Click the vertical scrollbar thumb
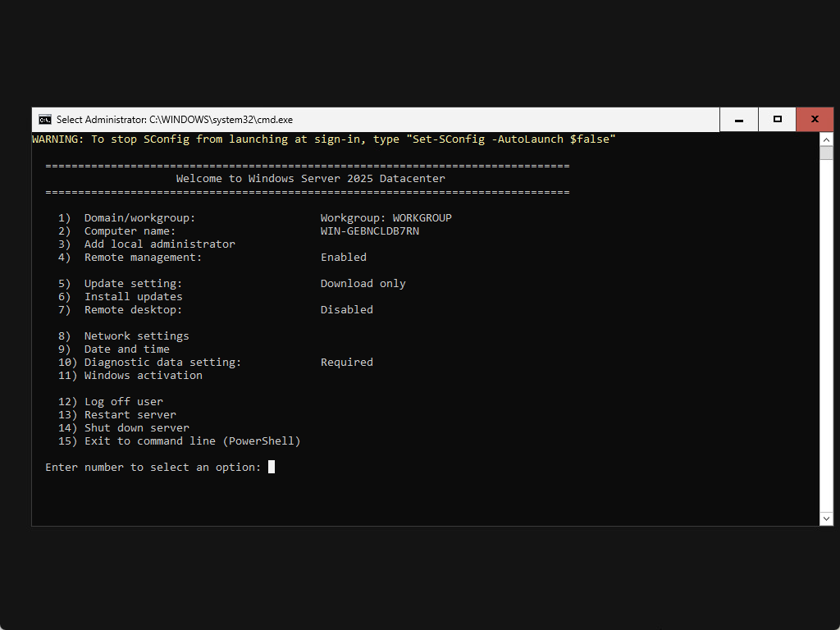Screen dimensions: 840x630 (826, 153)
